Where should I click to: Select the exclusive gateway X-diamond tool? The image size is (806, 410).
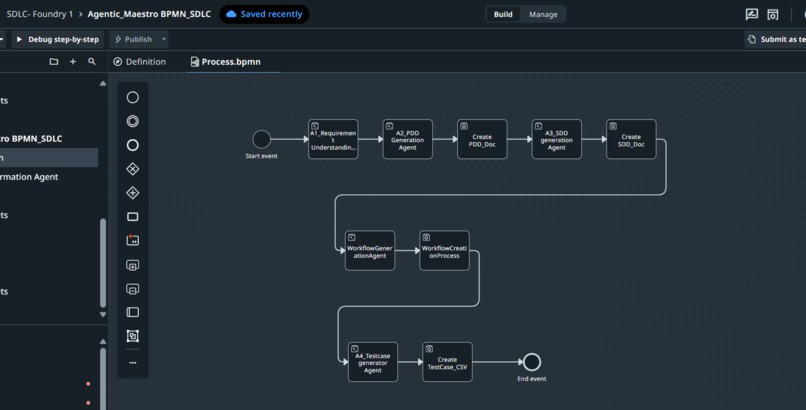[133, 169]
